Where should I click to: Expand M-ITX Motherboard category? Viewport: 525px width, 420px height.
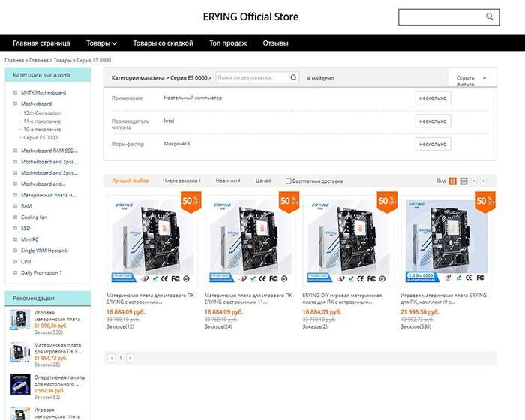(x=15, y=92)
